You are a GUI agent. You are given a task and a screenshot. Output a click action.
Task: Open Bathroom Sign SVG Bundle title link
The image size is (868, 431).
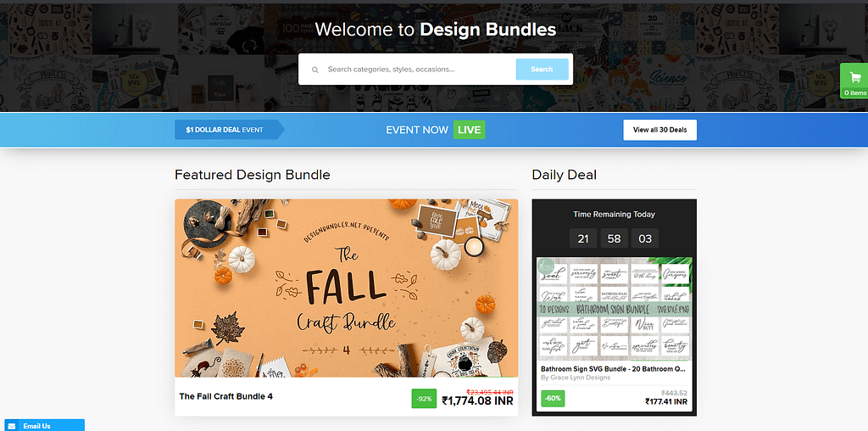(x=615, y=368)
